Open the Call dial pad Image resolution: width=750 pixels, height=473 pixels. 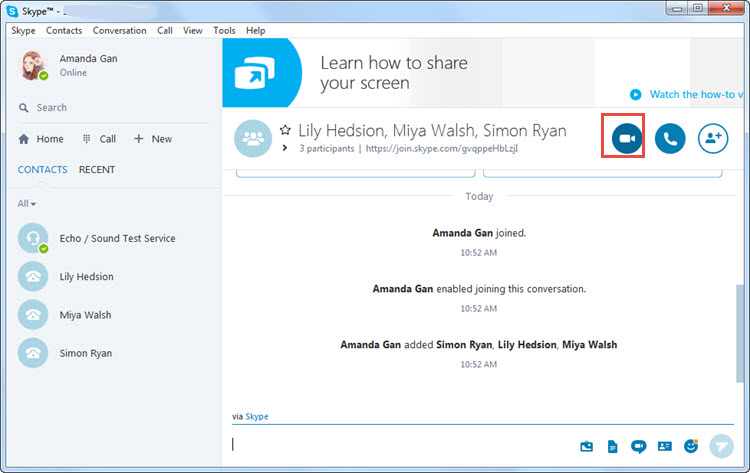point(99,139)
